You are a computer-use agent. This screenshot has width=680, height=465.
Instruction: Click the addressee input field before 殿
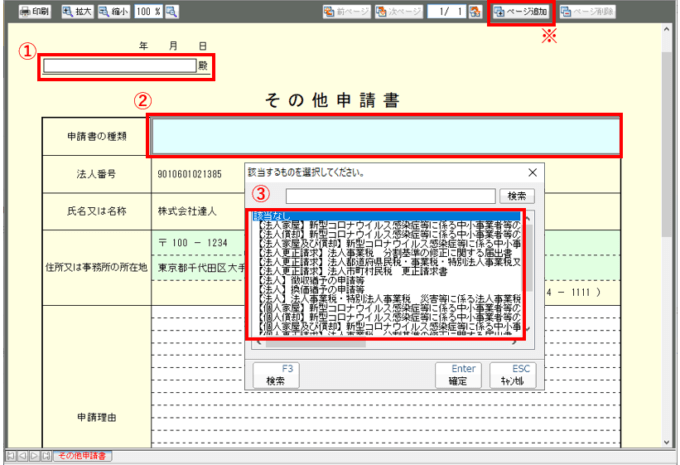(x=120, y=66)
